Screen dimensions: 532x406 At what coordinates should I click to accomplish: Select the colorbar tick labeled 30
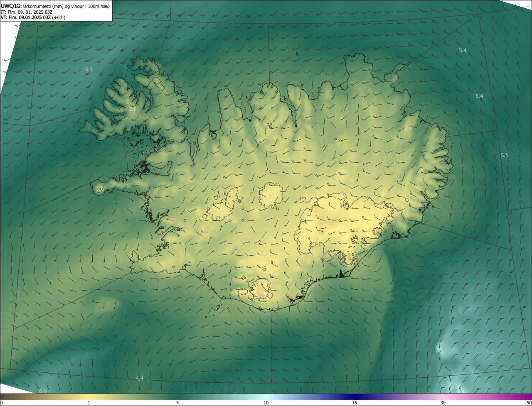point(443,403)
